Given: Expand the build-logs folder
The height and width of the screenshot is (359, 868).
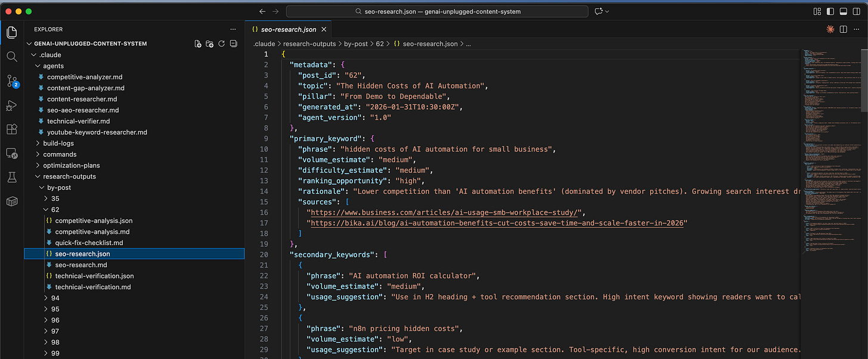Looking at the screenshot, I should click(58, 143).
